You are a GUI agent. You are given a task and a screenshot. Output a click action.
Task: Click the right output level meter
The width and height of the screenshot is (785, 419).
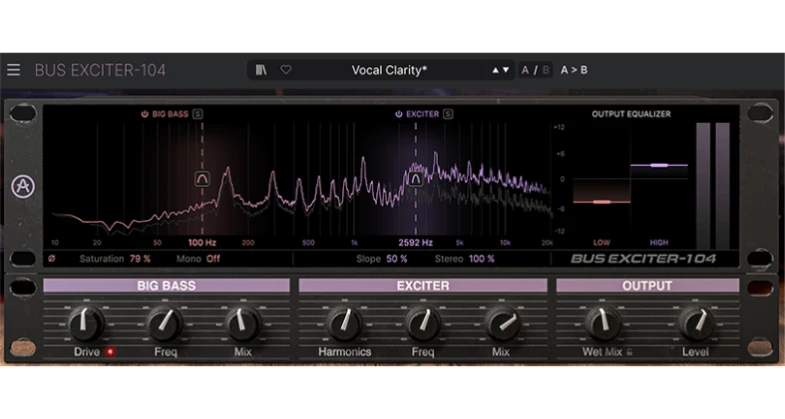(722, 186)
